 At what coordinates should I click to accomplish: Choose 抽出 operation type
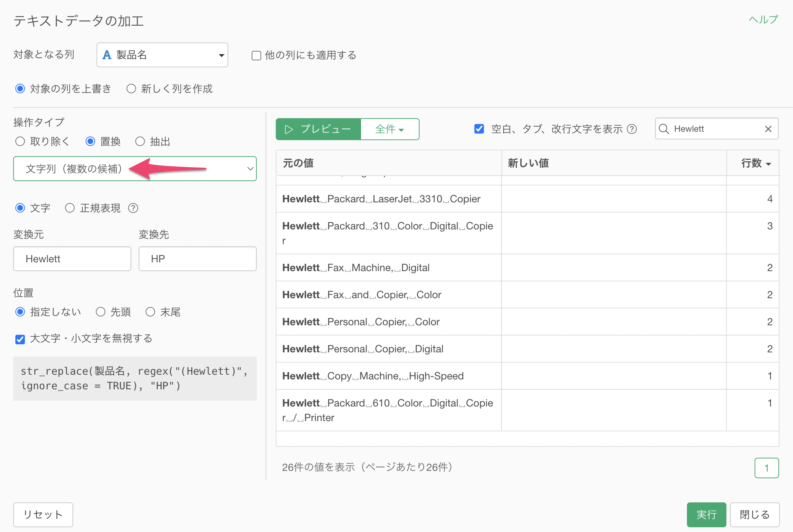point(140,141)
